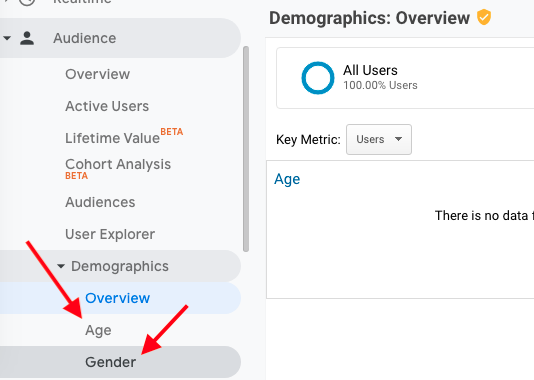
Task: Open Audience Overview report
Action: (x=97, y=74)
